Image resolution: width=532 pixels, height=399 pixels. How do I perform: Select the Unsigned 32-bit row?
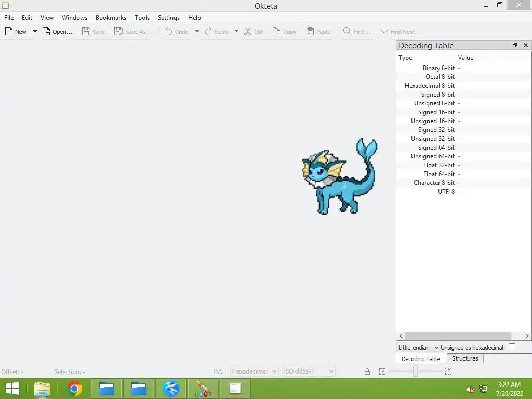coord(464,138)
